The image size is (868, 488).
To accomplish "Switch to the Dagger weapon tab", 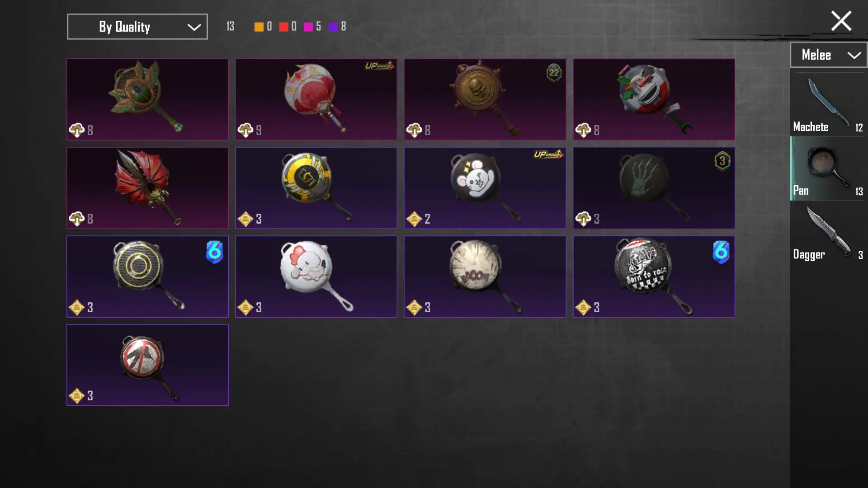I will click(x=828, y=233).
